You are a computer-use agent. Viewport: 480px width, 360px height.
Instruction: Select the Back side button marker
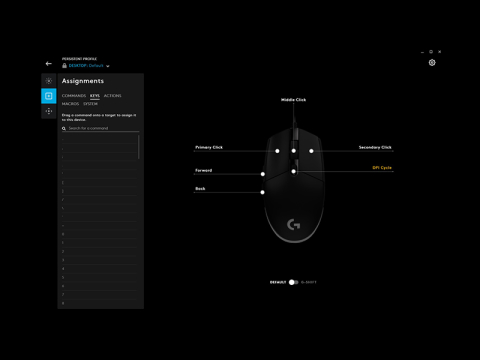(263, 192)
